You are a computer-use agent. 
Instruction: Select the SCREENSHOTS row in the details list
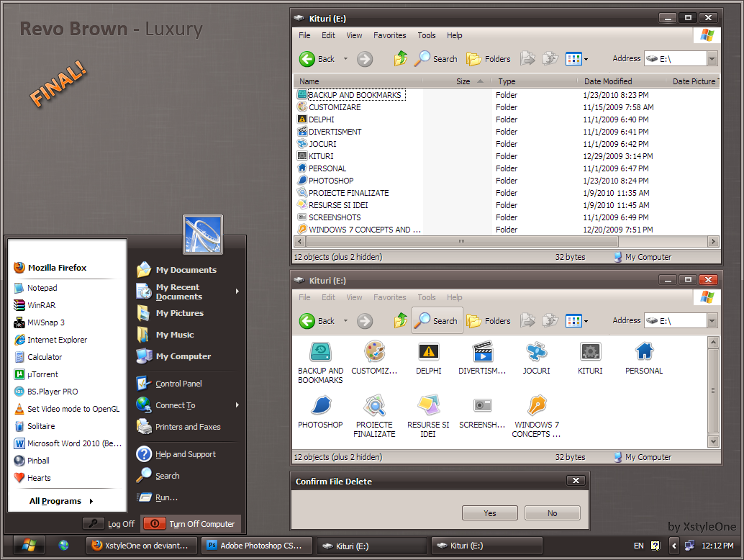(x=335, y=217)
